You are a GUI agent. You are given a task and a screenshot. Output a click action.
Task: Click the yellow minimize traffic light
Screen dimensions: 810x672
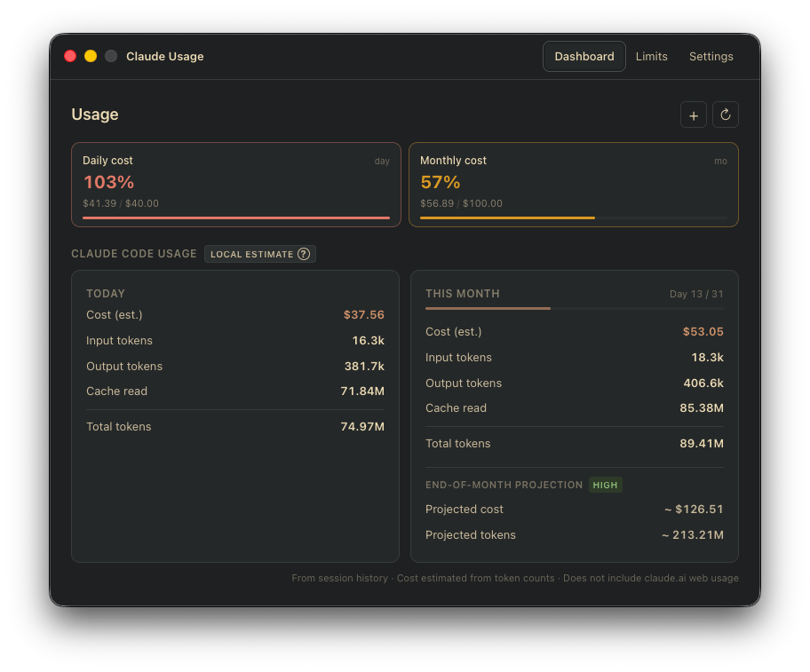pos(90,55)
